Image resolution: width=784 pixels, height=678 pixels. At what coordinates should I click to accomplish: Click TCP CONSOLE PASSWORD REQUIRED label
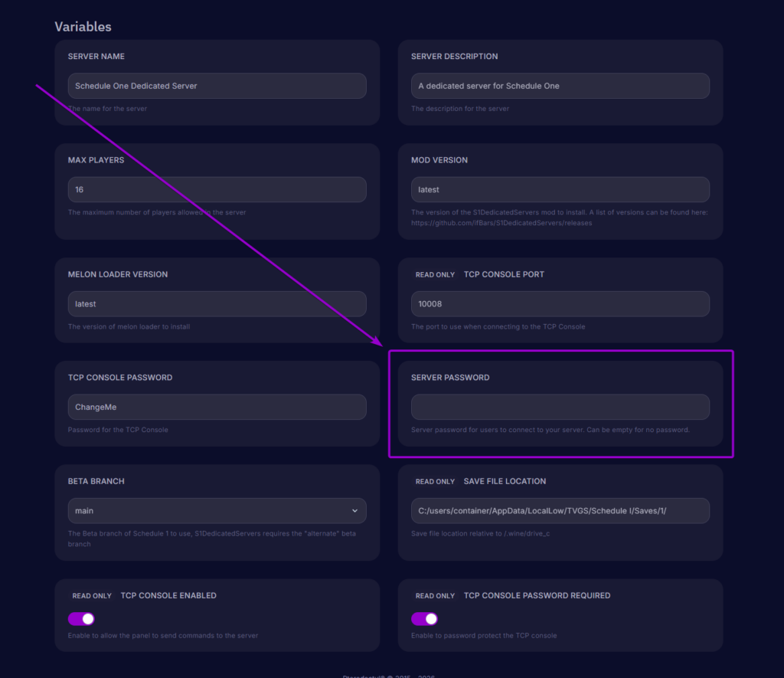(537, 595)
